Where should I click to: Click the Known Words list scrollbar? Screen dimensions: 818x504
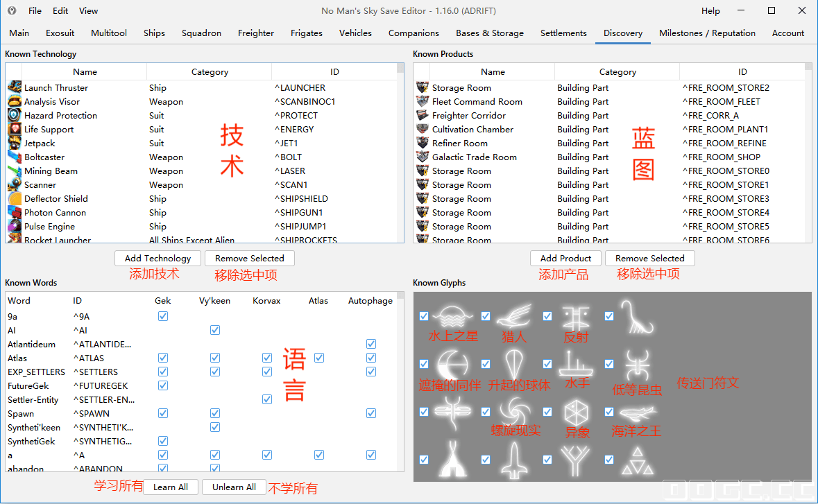tap(400, 381)
